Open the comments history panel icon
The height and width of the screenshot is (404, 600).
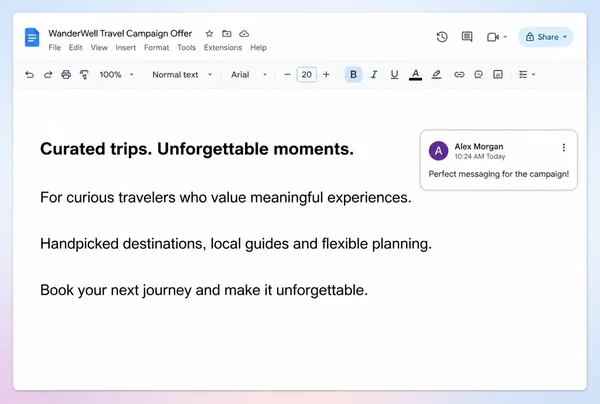(x=467, y=37)
